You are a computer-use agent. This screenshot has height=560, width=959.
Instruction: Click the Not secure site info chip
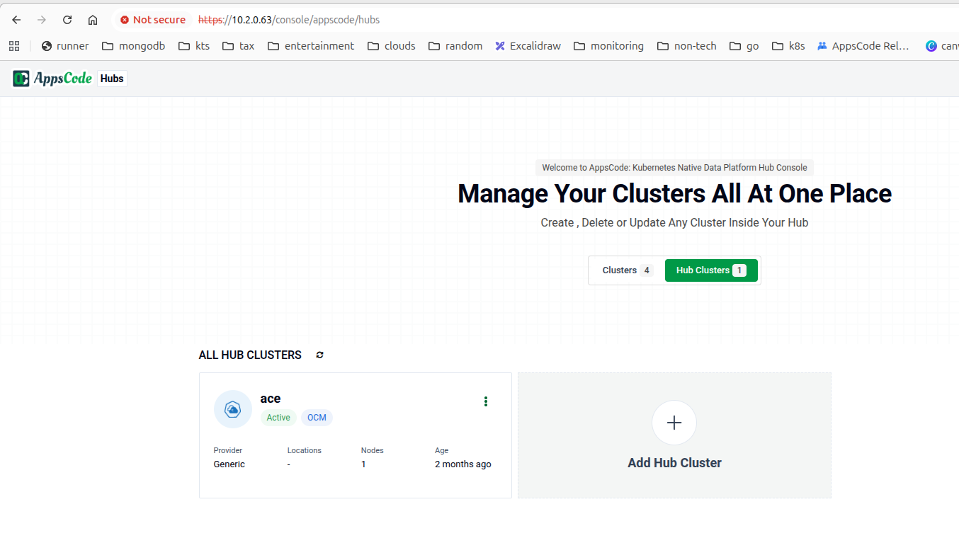tap(153, 20)
